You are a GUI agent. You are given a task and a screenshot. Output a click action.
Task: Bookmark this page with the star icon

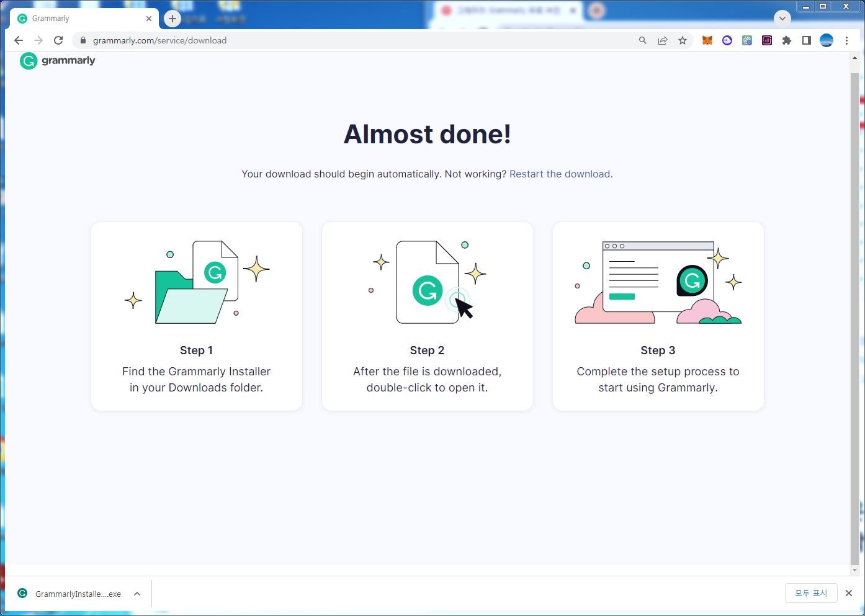[x=683, y=40]
